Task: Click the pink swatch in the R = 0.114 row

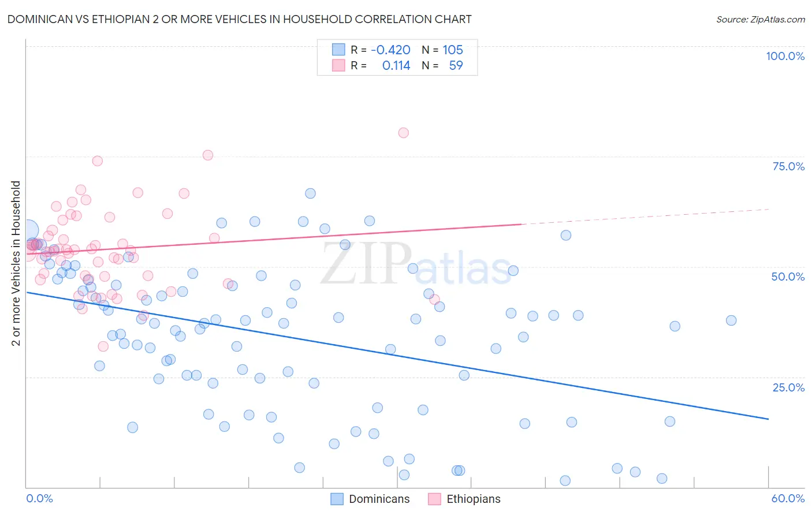Action: click(338, 65)
